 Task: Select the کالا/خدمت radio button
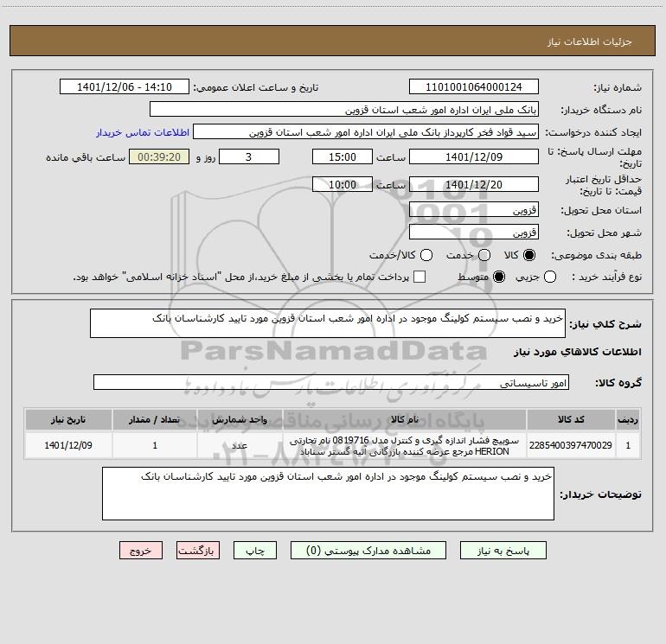[x=426, y=255]
